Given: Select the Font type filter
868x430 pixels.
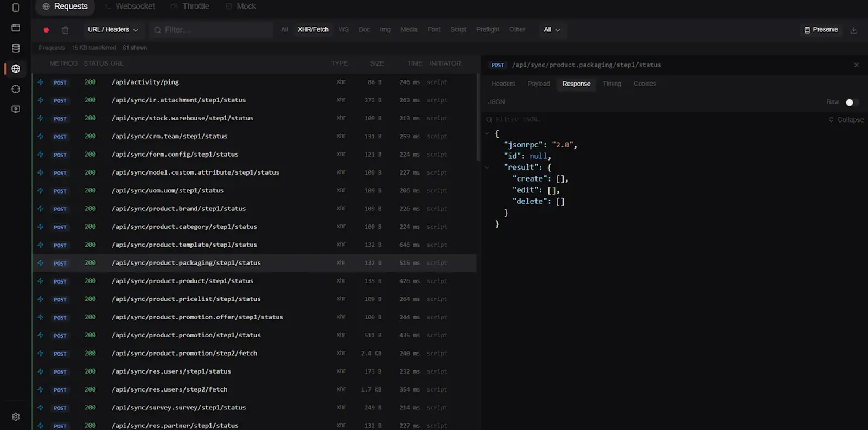Looking at the screenshot, I should pos(434,30).
